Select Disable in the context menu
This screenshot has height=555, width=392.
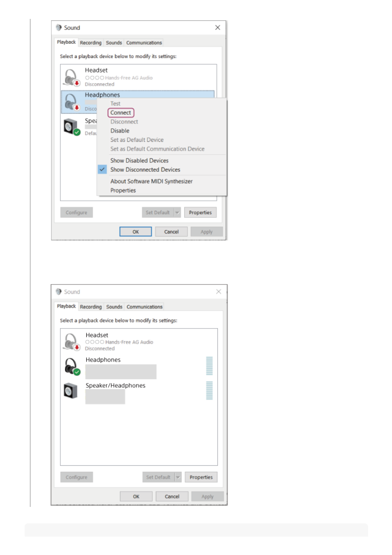[x=120, y=131]
